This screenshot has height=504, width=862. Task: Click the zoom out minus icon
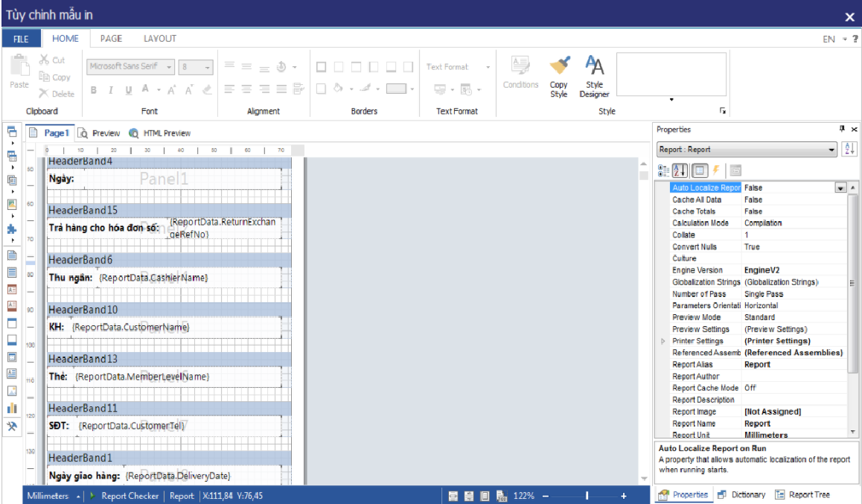coord(546,496)
